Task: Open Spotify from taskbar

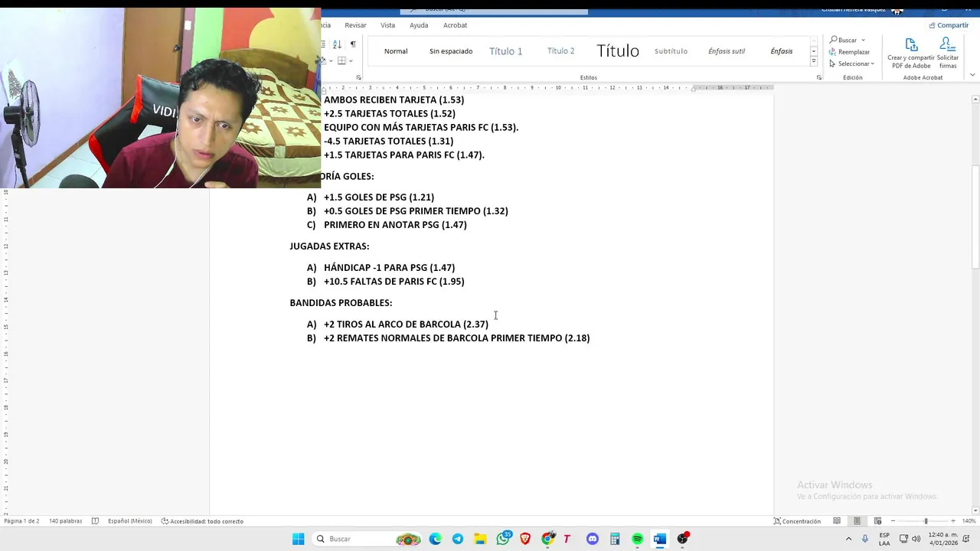Action: (x=637, y=539)
